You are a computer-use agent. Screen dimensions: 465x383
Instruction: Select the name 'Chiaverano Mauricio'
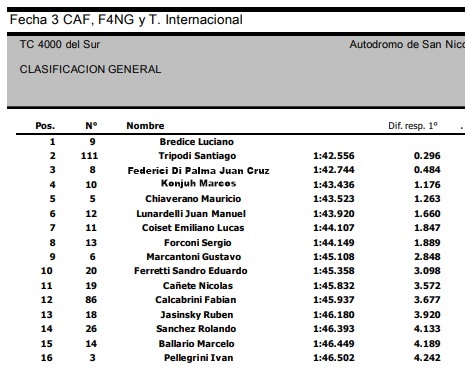(x=193, y=199)
